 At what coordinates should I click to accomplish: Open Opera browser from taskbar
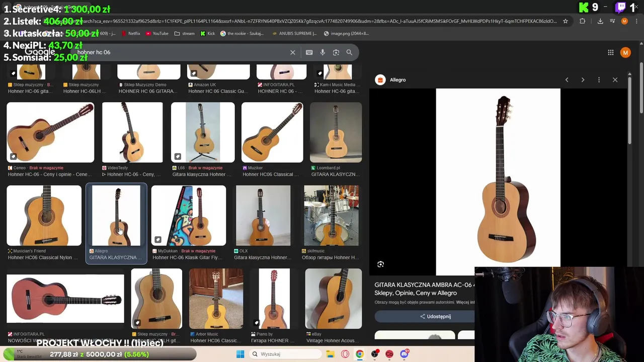pos(345,354)
